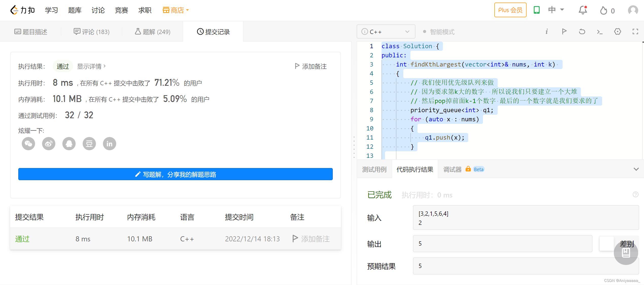Click the 已完成 status text

[379, 195]
